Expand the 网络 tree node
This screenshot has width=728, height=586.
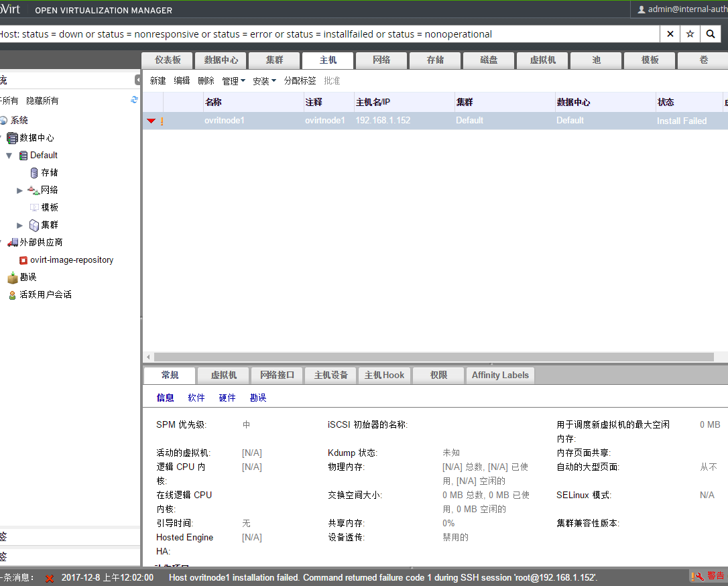click(20, 190)
